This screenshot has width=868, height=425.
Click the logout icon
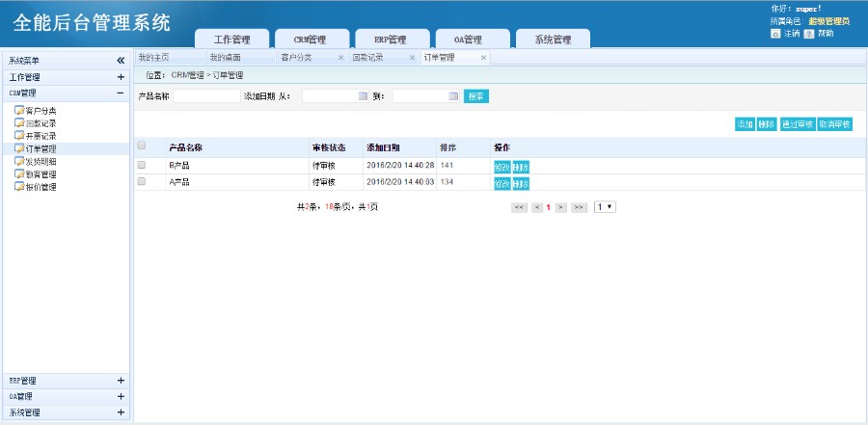point(775,34)
